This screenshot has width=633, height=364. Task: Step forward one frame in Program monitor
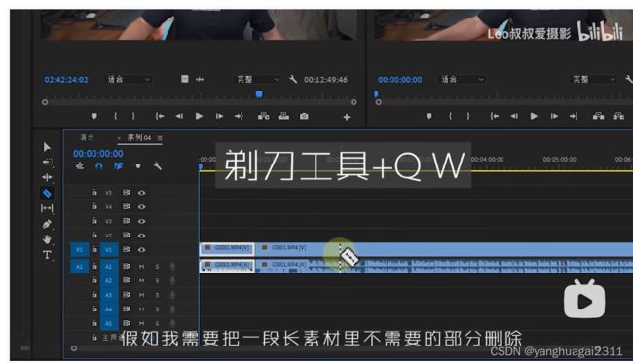click(x=554, y=116)
